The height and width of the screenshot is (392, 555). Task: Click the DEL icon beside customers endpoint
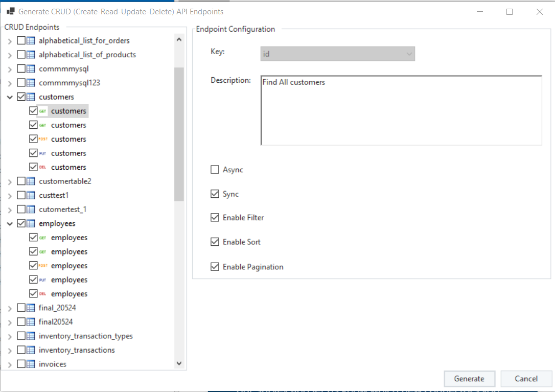[x=43, y=167]
